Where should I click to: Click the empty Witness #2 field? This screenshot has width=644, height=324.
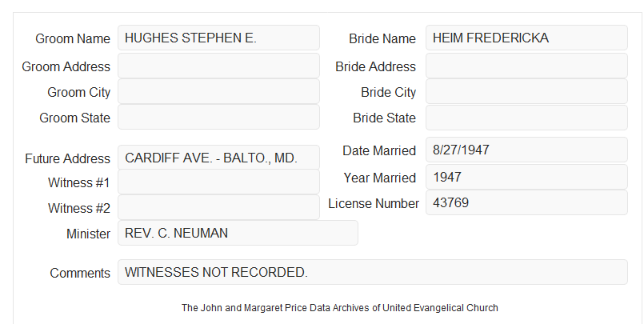[x=218, y=207]
